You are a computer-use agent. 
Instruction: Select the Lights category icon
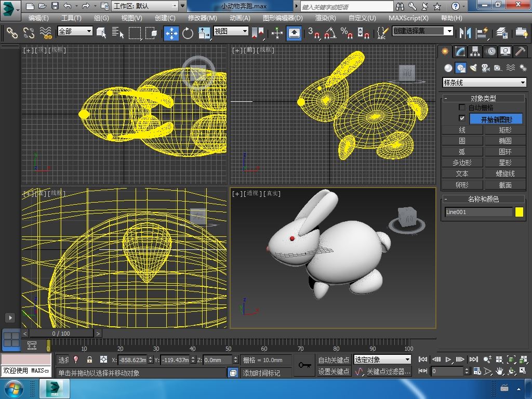coord(473,68)
